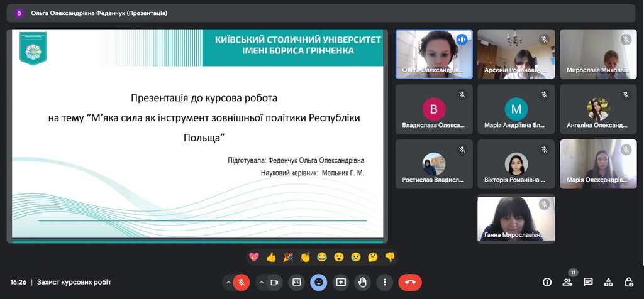Expand audio settings chevron next to the microphone
Viewport: 644px width, 299px height.
[x=227, y=282]
